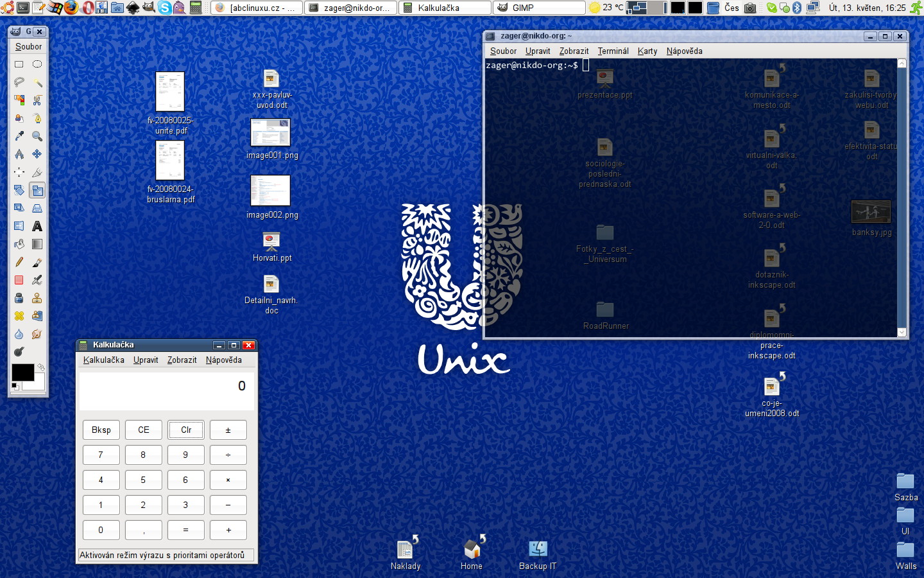Image resolution: width=924 pixels, height=578 pixels.
Task: Select the Smudge finger tool
Action: (37, 334)
